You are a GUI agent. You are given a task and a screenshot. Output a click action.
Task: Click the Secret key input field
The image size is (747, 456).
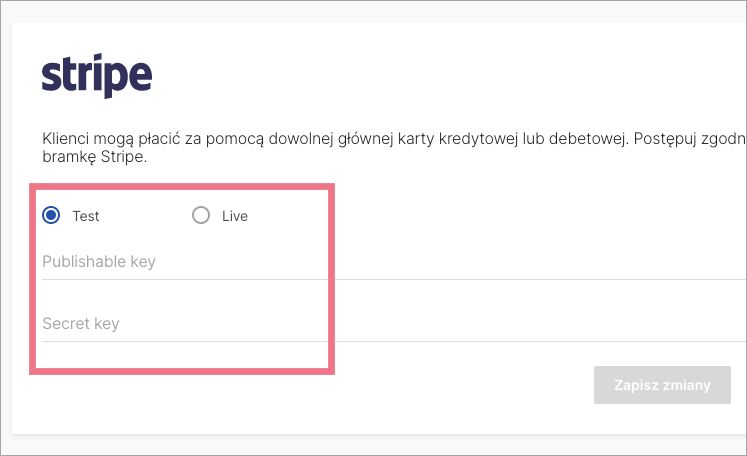click(x=390, y=324)
